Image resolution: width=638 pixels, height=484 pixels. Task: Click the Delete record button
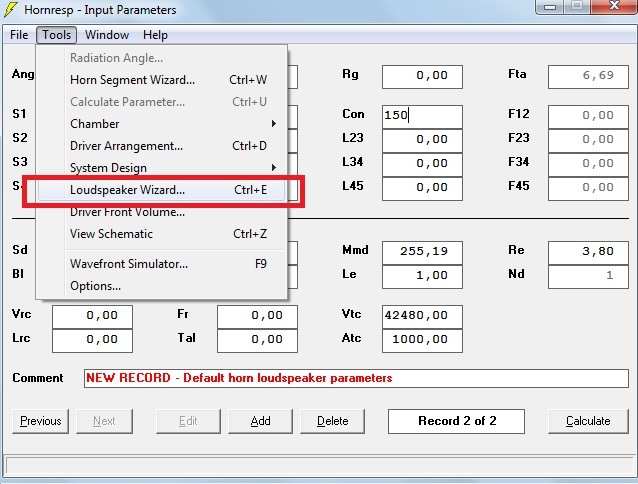332,421
